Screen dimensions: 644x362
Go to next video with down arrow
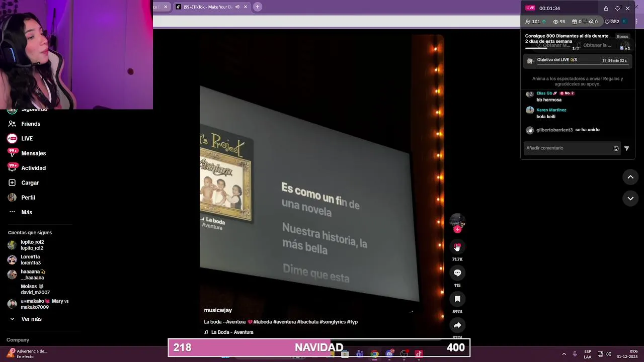click(x=630, y=199)
